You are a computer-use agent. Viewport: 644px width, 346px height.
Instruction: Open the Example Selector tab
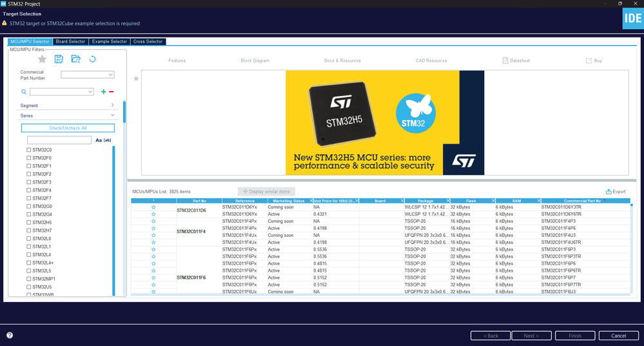tap(109, 41)
